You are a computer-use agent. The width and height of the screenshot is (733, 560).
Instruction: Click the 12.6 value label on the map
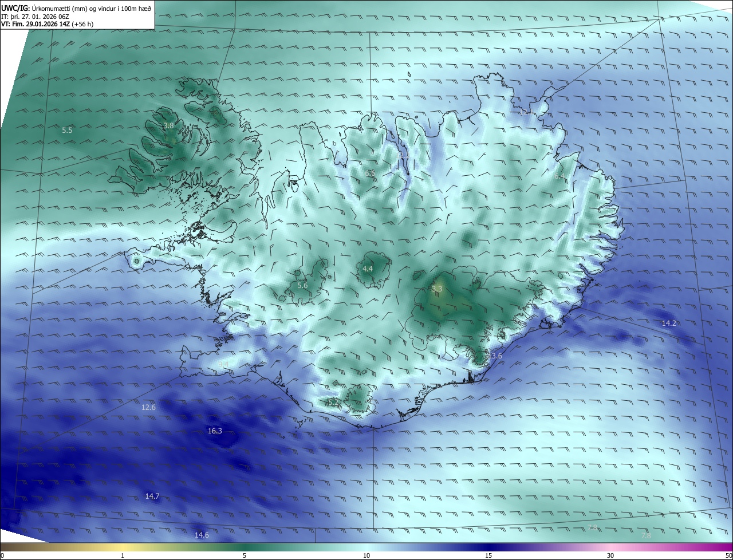pos(148,408)
